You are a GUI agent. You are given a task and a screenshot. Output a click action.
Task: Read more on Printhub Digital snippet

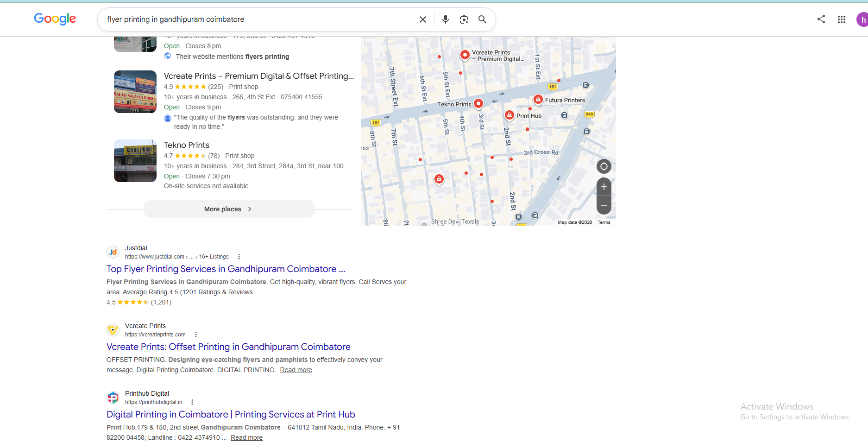pos(246,437)
